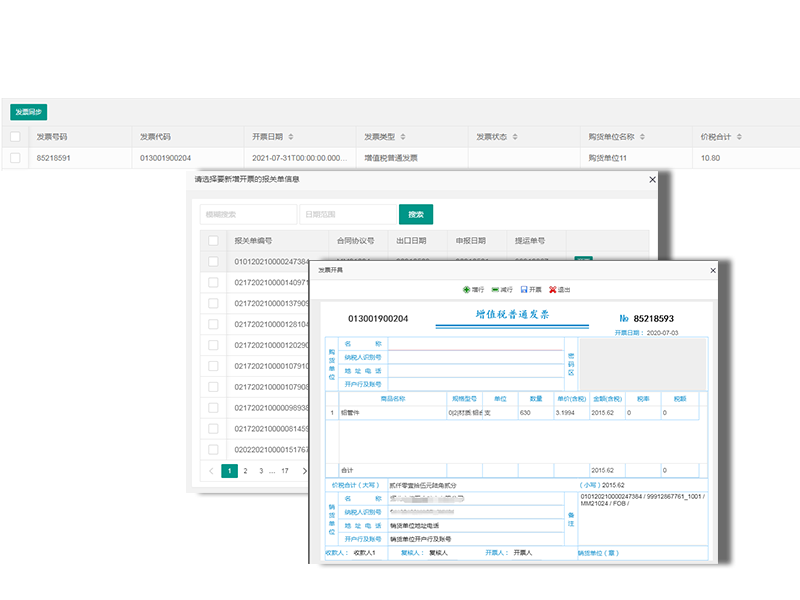Toggle select-all checkbox in 报关单 list header
The height and width of the screenshot is (600, 800).
click(213, 241)
